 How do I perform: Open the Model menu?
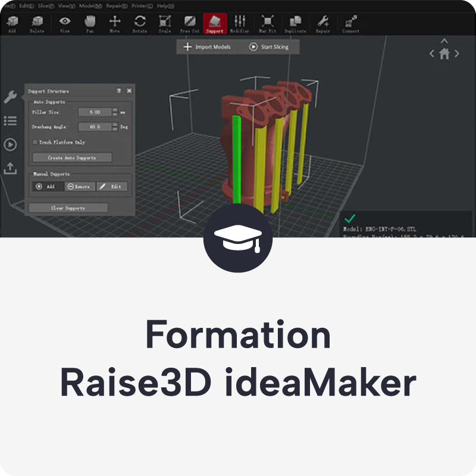click(90, 6)
